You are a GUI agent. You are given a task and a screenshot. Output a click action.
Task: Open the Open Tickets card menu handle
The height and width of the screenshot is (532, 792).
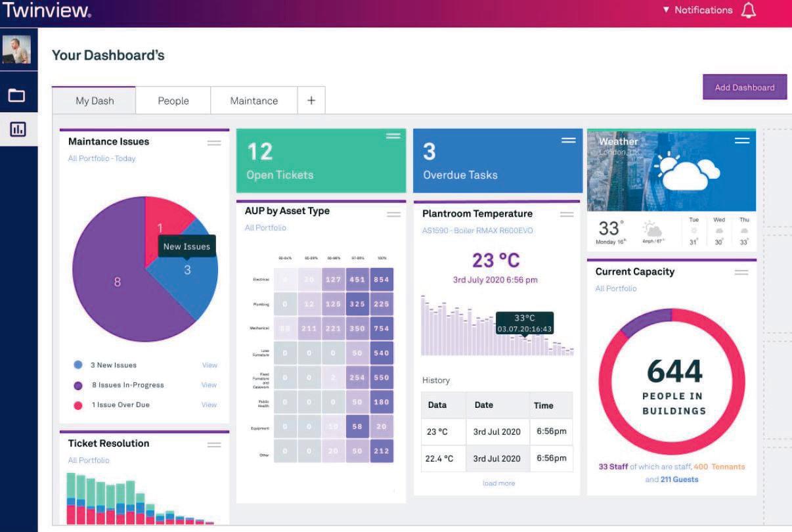point(393,136)
